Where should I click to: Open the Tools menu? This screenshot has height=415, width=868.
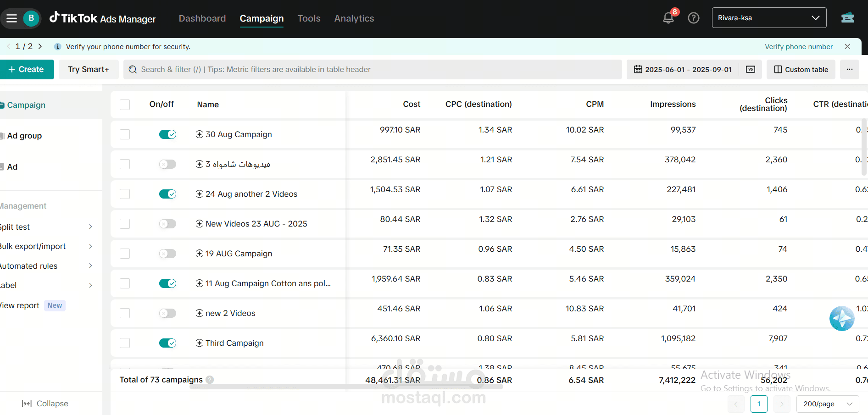(x=309, y=18)
